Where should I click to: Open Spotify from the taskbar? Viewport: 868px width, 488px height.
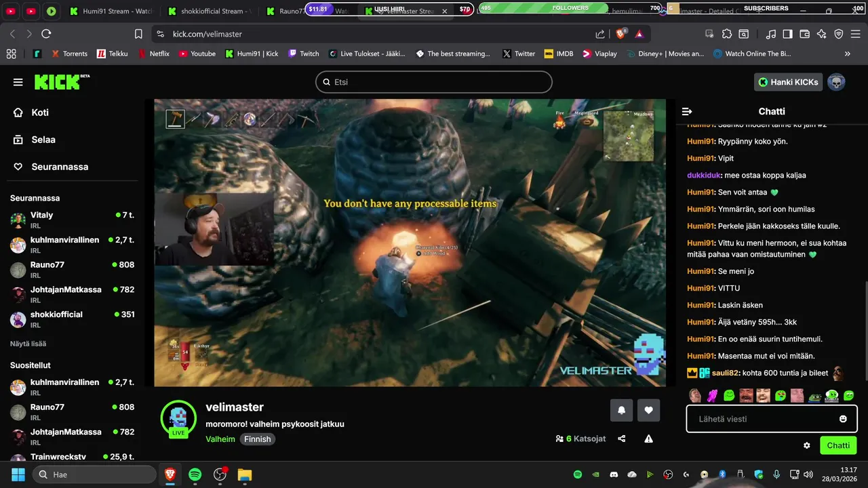coord(195,474)
